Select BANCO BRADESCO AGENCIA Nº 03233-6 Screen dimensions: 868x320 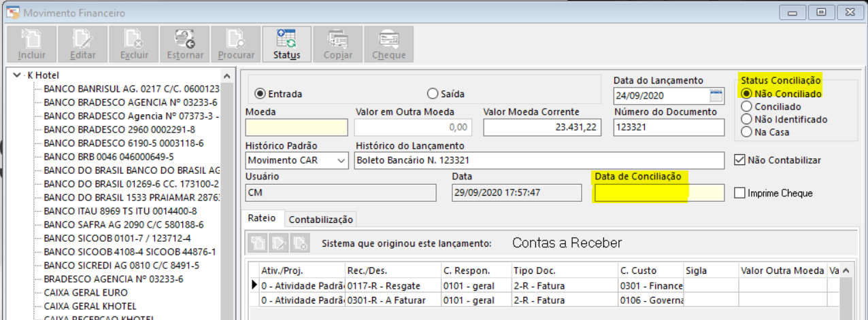click(131, 103)
